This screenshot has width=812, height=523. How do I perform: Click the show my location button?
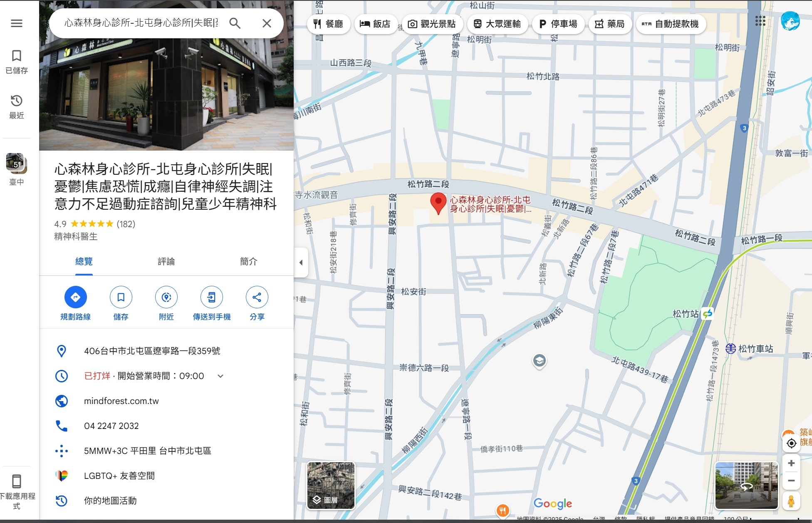(791, 443)
